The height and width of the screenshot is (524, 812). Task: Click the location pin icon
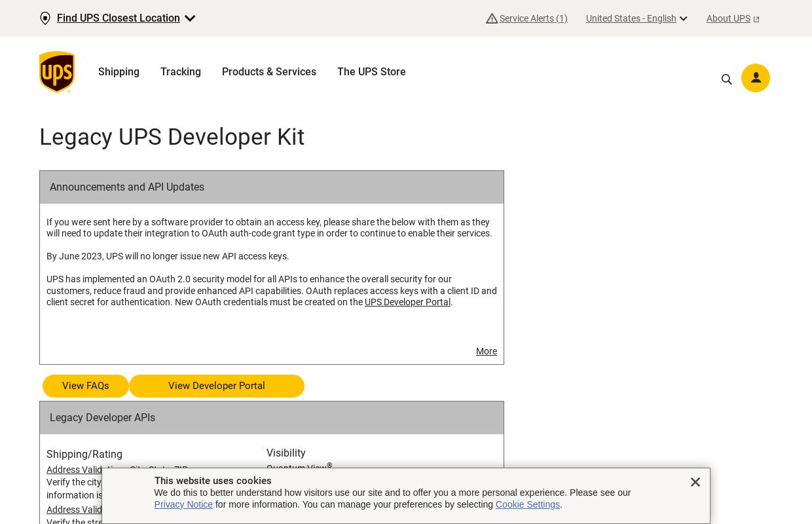tap(45, 18)
